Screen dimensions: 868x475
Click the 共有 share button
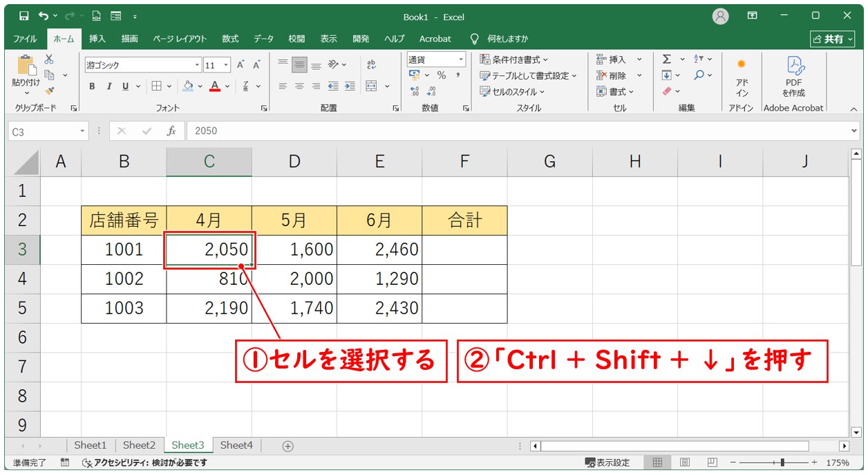833,39
